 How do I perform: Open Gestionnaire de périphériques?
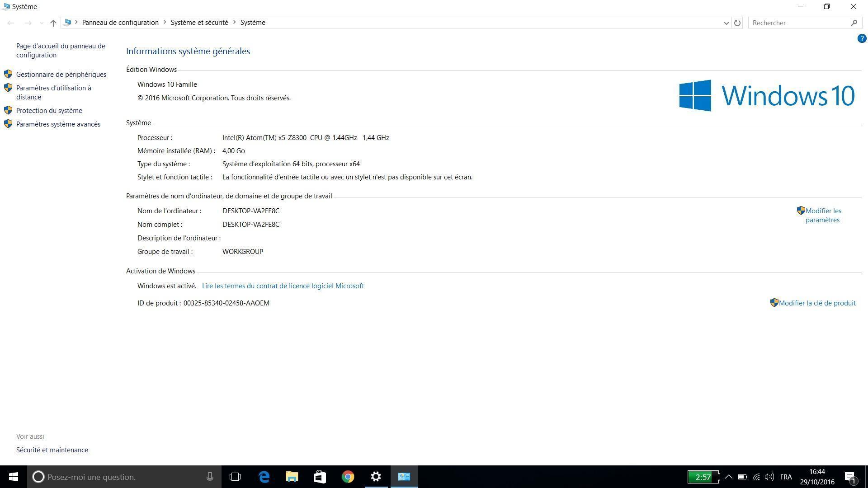pyautogui.click(x=61, y=75)
